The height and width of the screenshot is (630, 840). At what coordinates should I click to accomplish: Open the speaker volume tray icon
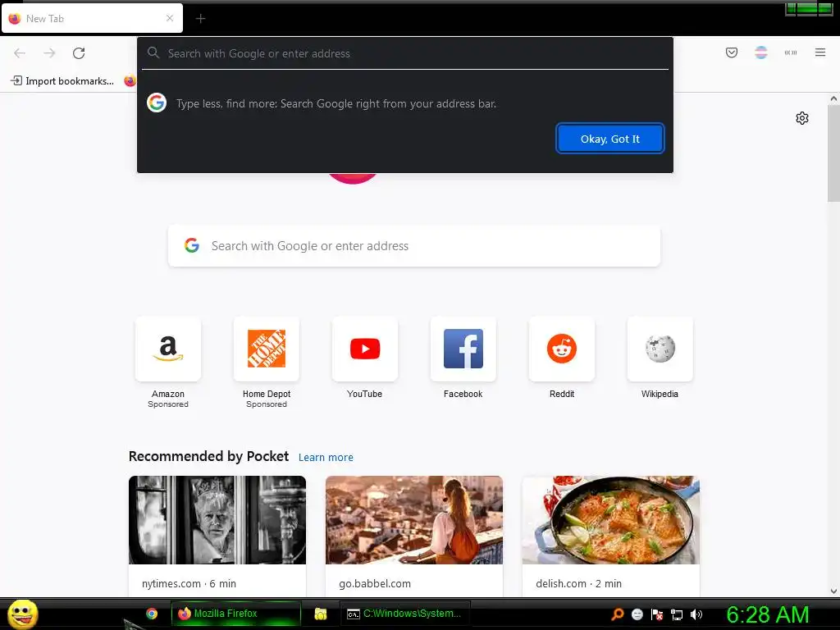[x=696, y=614]
